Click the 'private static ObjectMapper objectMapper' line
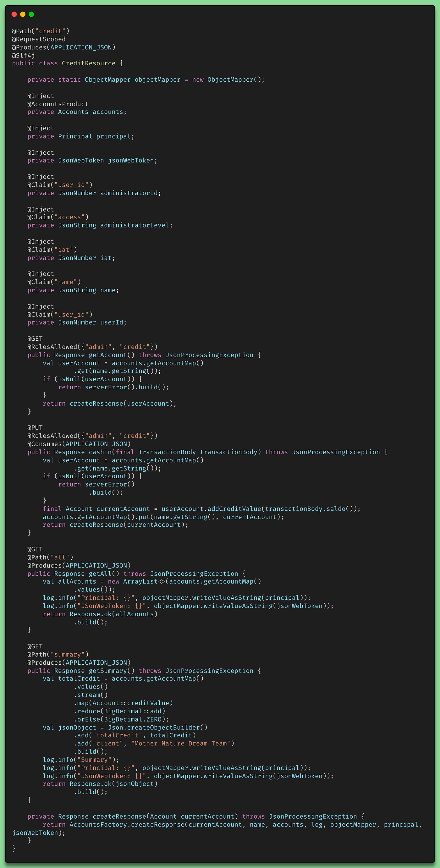This screenshot has height=868, width=440. coord(146,80)
